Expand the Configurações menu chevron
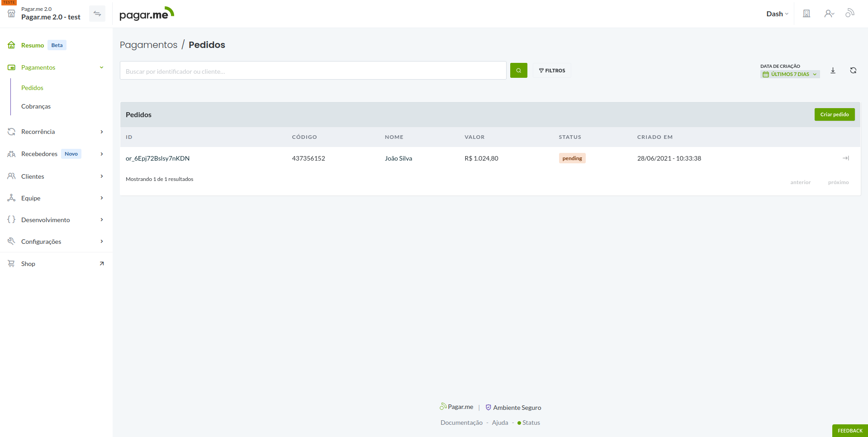This screenshot has width=868, height=437. pos(102,242)
